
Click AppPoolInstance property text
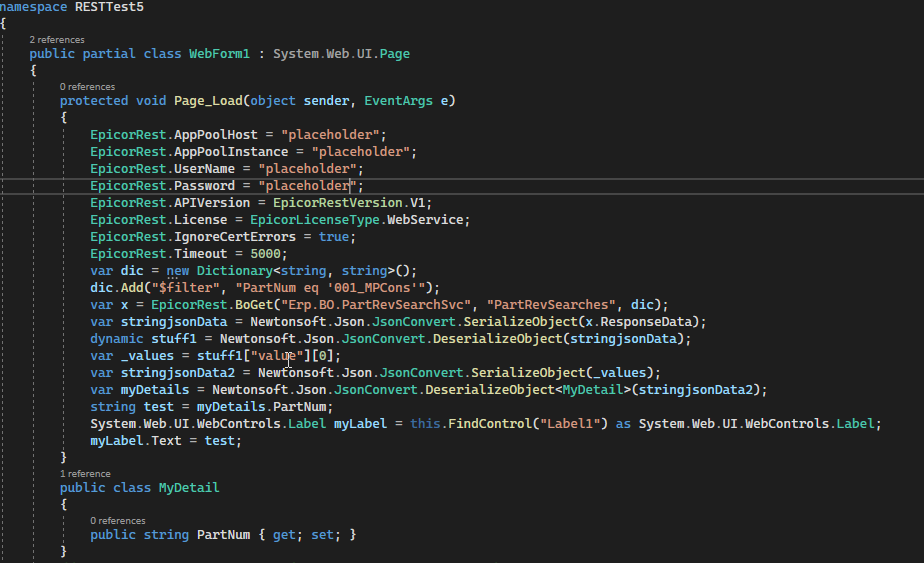pyautogui.click(x=231, y=152)
